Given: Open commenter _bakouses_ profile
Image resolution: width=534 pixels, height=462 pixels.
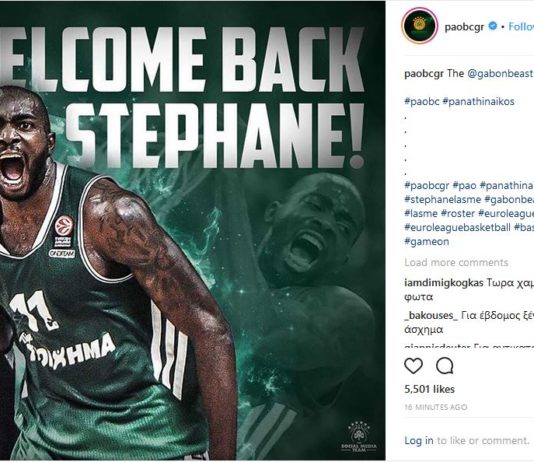Looking at the screenshot, I should click(x=431, y=316).
